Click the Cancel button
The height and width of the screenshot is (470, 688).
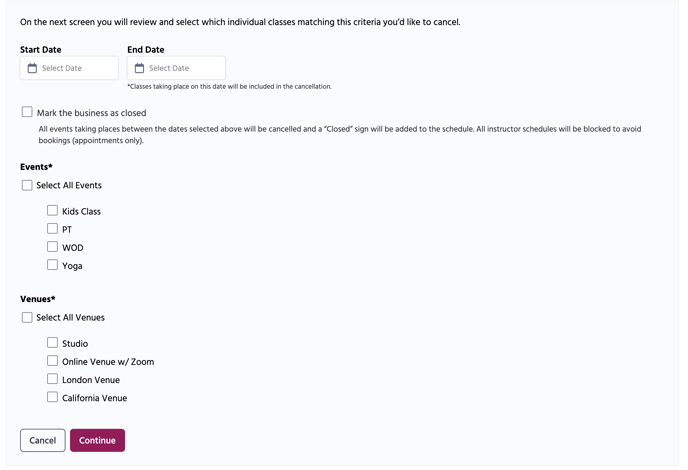point(43,440)
